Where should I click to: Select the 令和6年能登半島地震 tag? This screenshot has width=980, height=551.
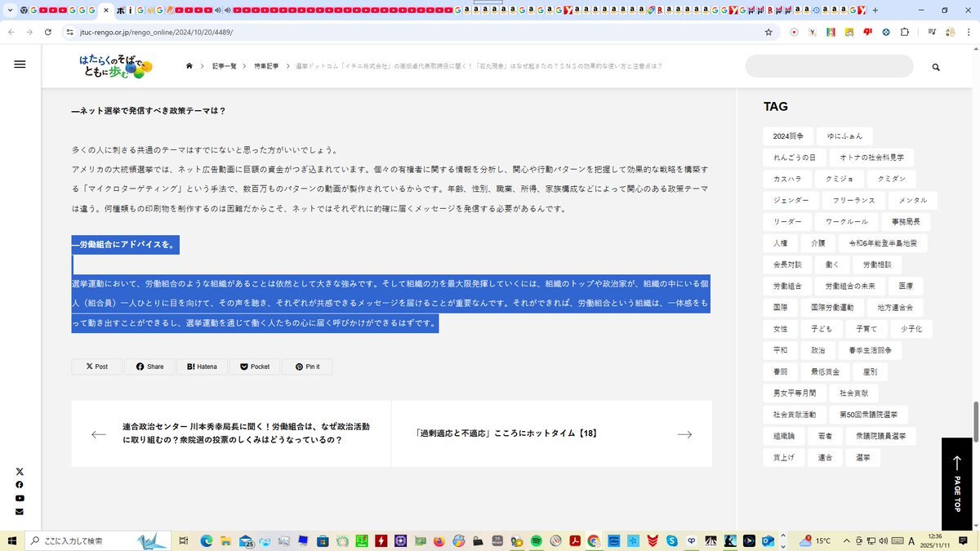(882, 243)
